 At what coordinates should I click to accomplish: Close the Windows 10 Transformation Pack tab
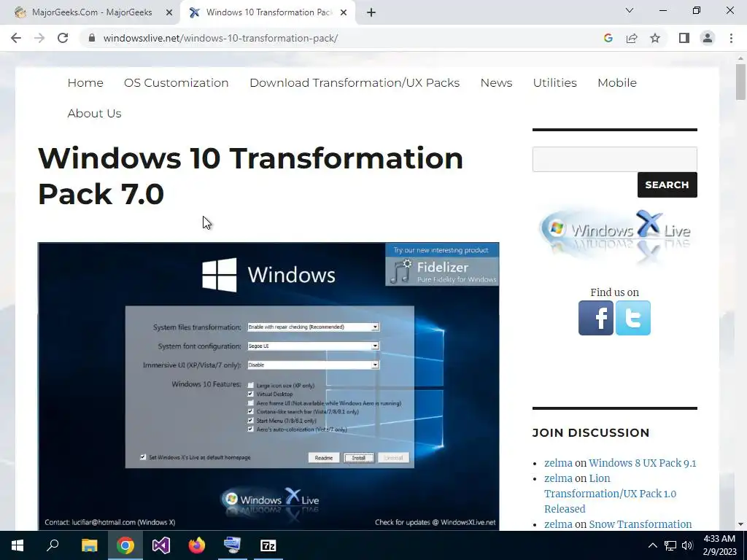coord(343,13)
